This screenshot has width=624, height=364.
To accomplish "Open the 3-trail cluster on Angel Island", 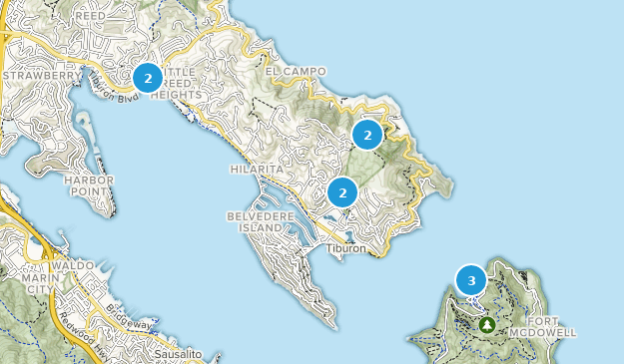I will click(x=471, y=280).
